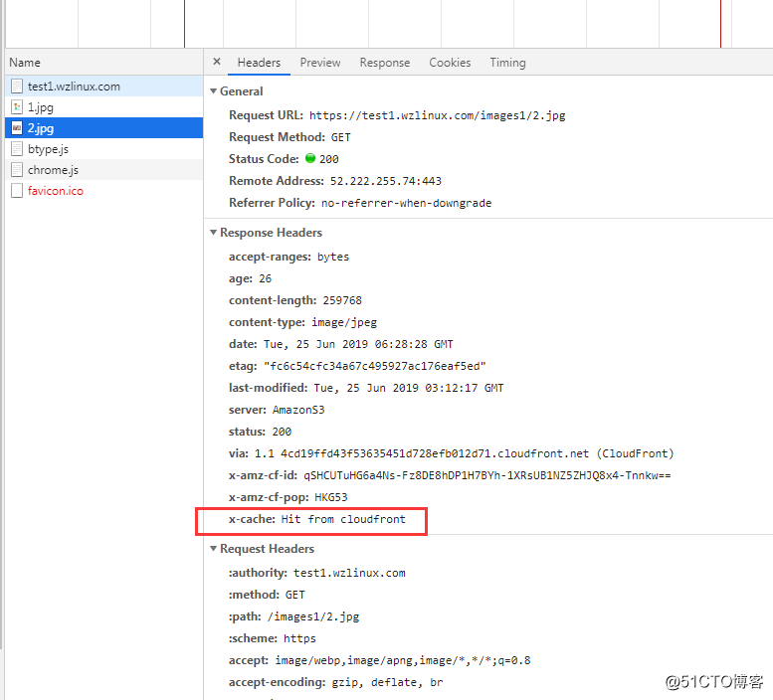Click the content-type value image/jpeg
Image resolution: width=773 pixels, height=700 pixels.
pyautogui.click(x=344, y=323)
